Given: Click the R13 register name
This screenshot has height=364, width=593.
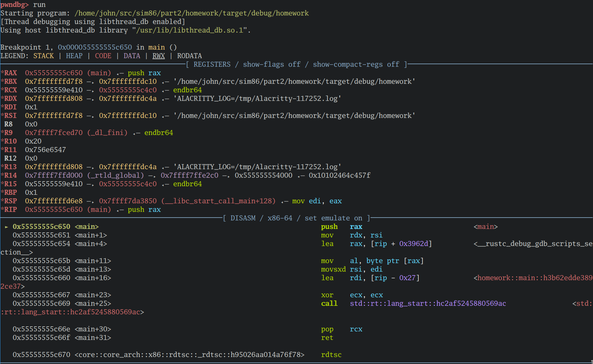Looking at the screenshot, I should (10, 167).
